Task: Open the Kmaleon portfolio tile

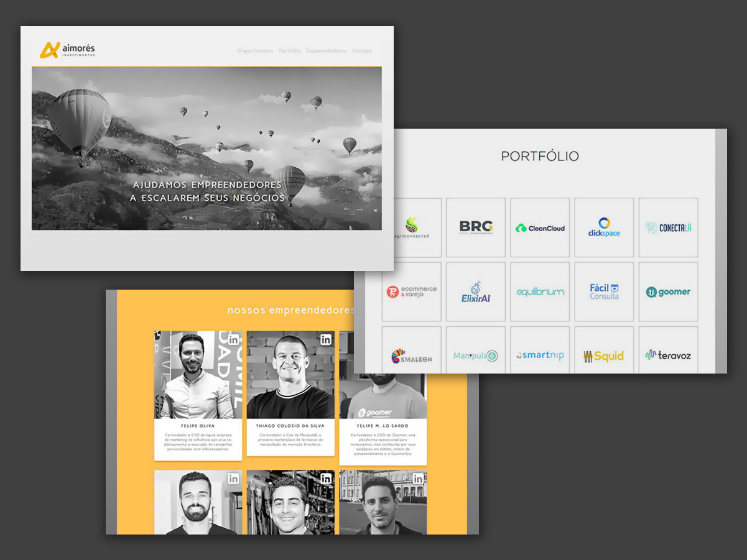Action: [412, 350]
